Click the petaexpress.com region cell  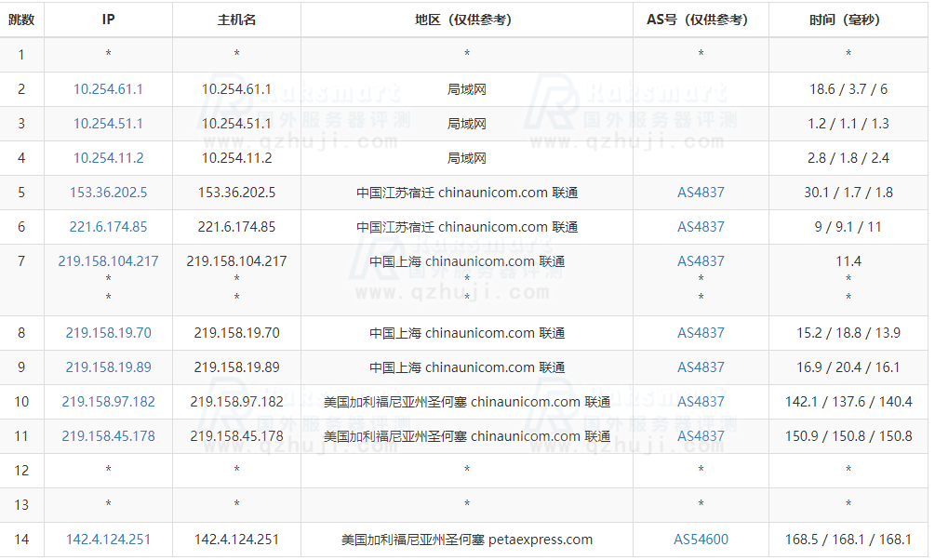(467, 540)
